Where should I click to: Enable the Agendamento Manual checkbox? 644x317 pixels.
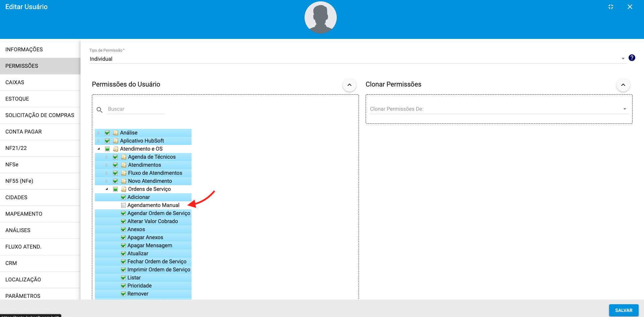123,205
